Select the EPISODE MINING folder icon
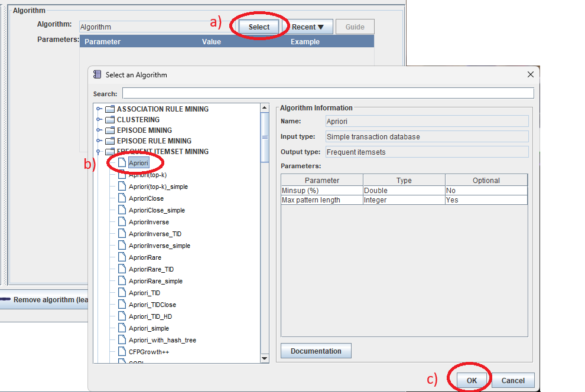Image resolution: width=585 pixels, height=392 pixels. [110, 130]
